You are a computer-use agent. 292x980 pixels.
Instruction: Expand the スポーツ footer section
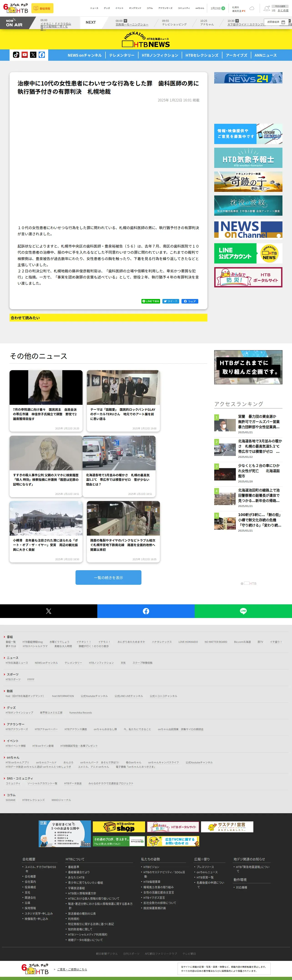(13, 674)
